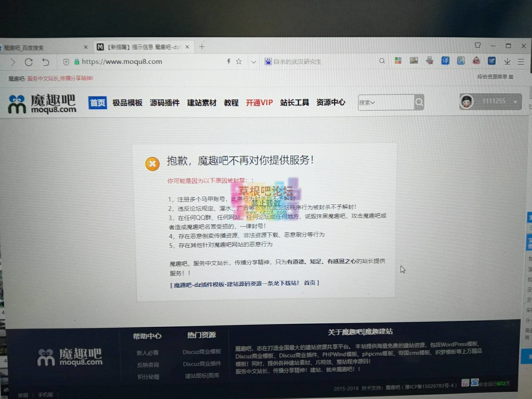
Task: Click the green padlock icon
Action: pyautogui.click(x=76, y=62)
